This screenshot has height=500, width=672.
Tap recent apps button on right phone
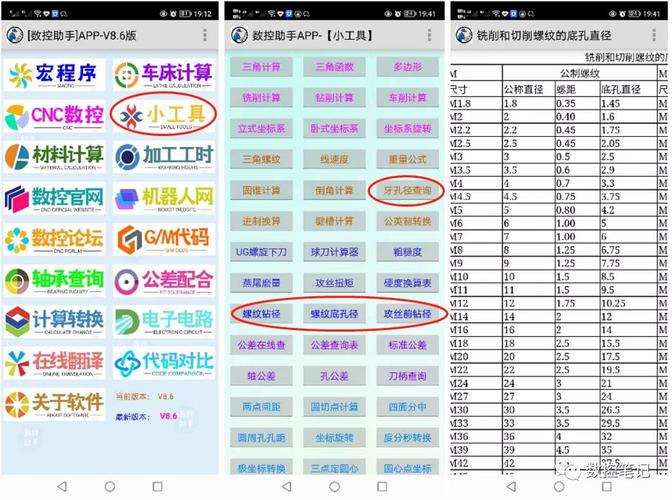point(606,486)
